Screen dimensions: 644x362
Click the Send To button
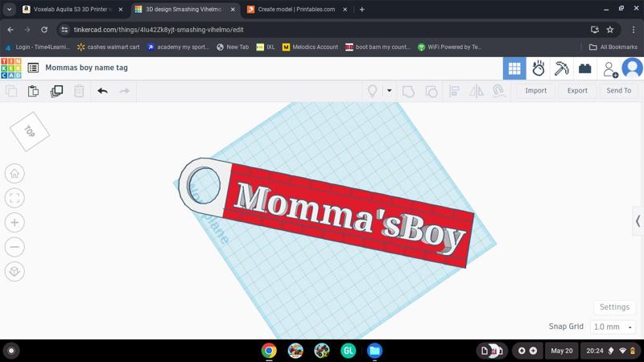click(x=618, y=91)
